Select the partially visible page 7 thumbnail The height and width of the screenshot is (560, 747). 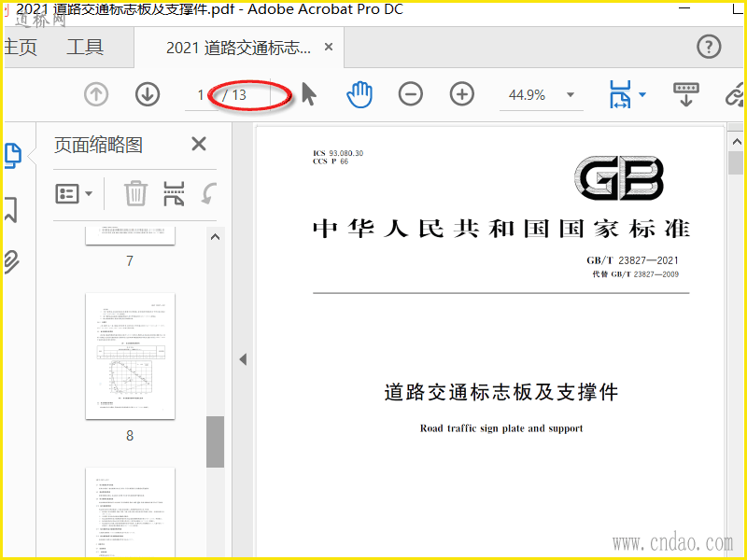tap(130, 236)
